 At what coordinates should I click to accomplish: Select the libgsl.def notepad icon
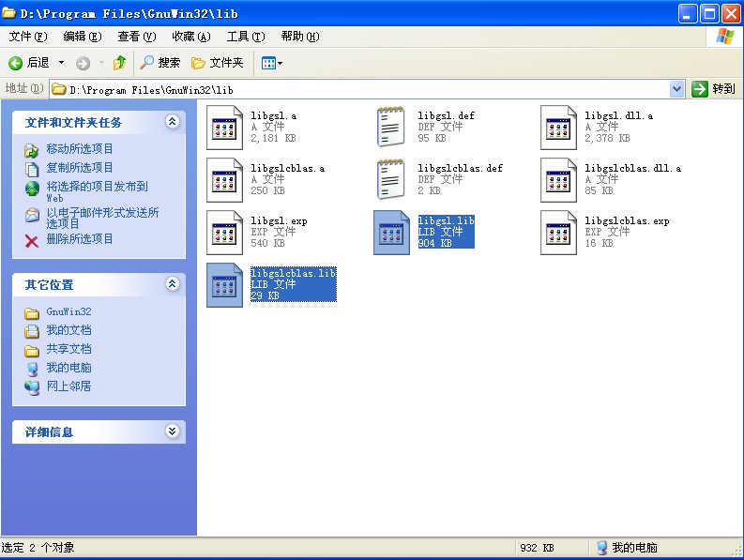click(x=391, y=127)
